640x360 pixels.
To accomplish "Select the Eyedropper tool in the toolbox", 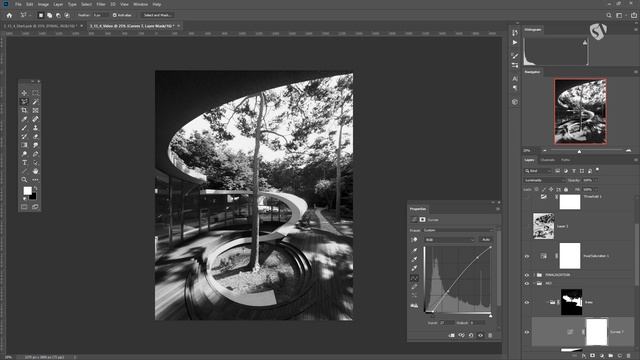I will (x=24, y=119).
